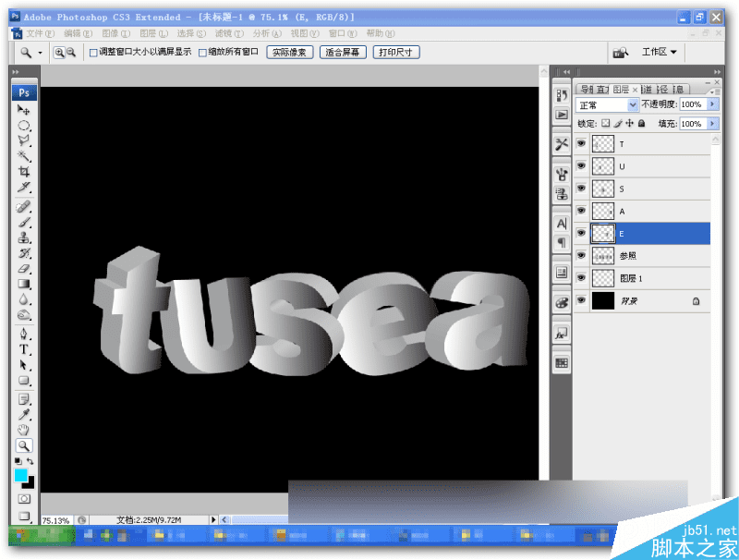Viewport: 739px width, 560px height.
Task: Select the Move tool in the toolbox
Action: click(24, 110)
